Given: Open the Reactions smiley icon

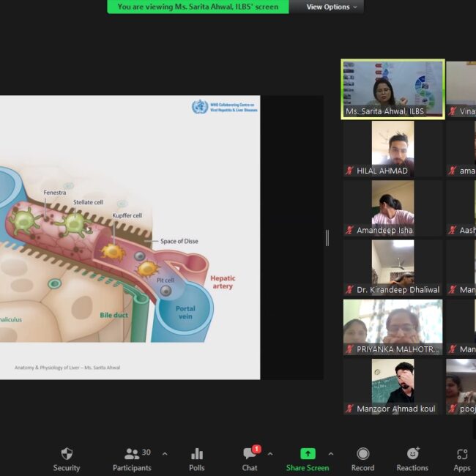Looking at the screenshot, I should tap(412, 454).
